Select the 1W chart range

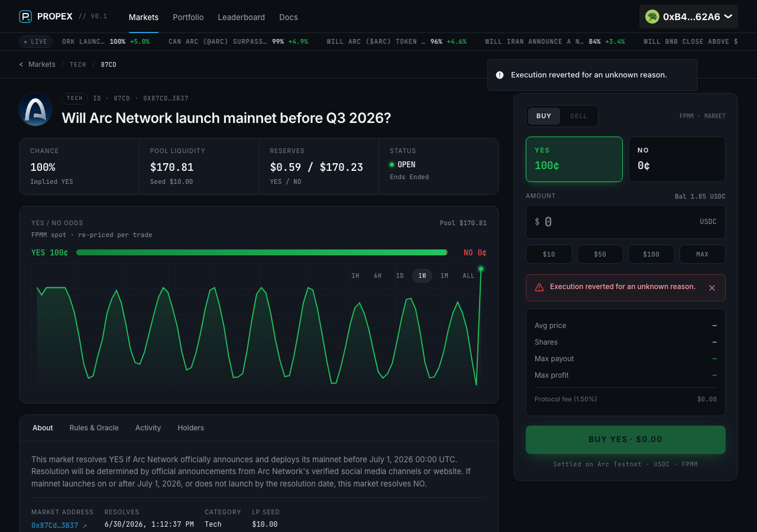(x=422, y=276)
